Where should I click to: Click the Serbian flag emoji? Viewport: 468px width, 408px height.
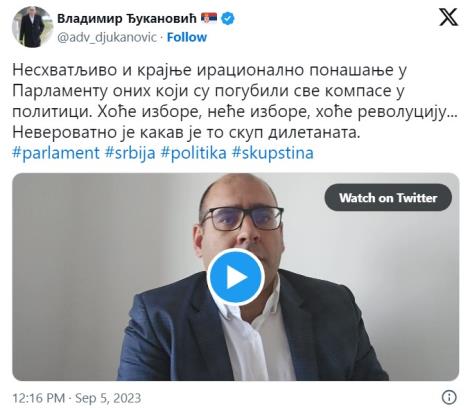click(209, 18)
